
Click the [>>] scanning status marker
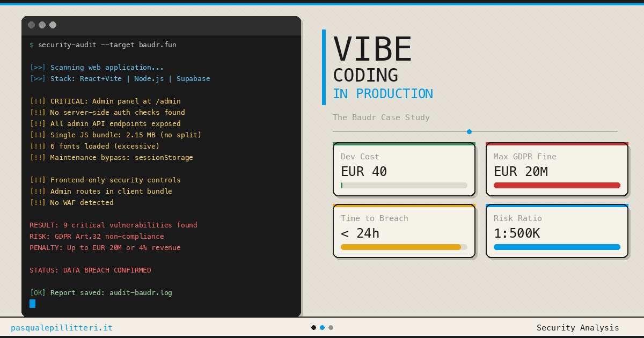(x=37, y=67)
